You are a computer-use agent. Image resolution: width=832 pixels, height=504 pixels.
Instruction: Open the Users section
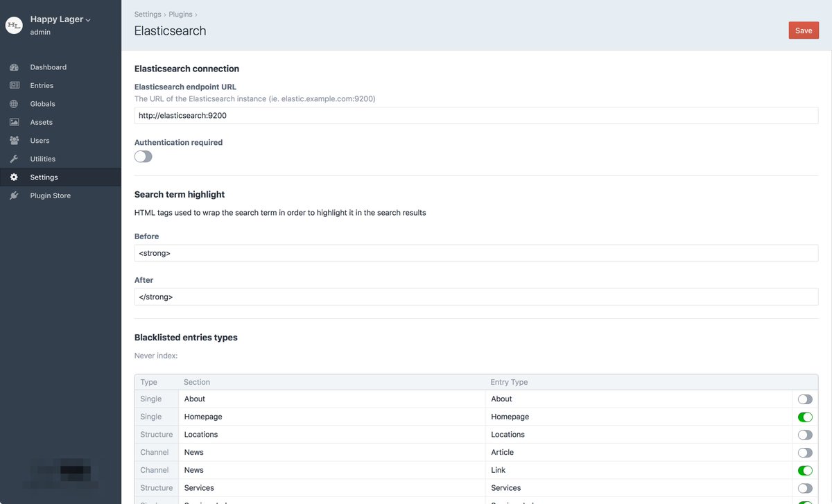pos(39,140)
